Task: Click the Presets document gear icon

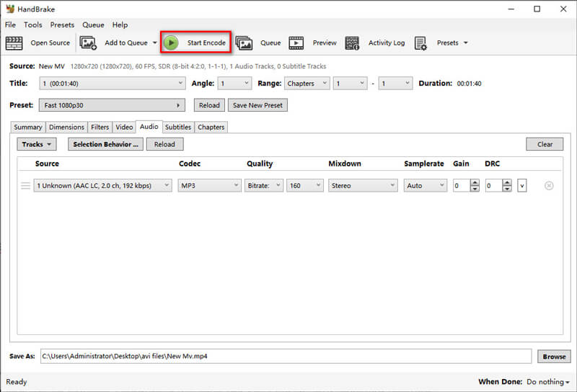Action: (420, 43)
